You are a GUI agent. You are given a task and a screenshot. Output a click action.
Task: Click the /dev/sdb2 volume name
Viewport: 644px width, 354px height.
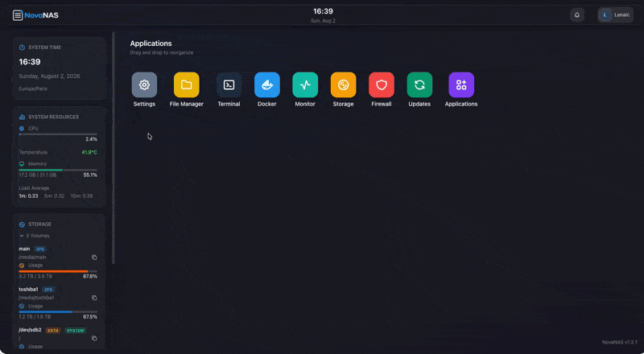[30, 330]
